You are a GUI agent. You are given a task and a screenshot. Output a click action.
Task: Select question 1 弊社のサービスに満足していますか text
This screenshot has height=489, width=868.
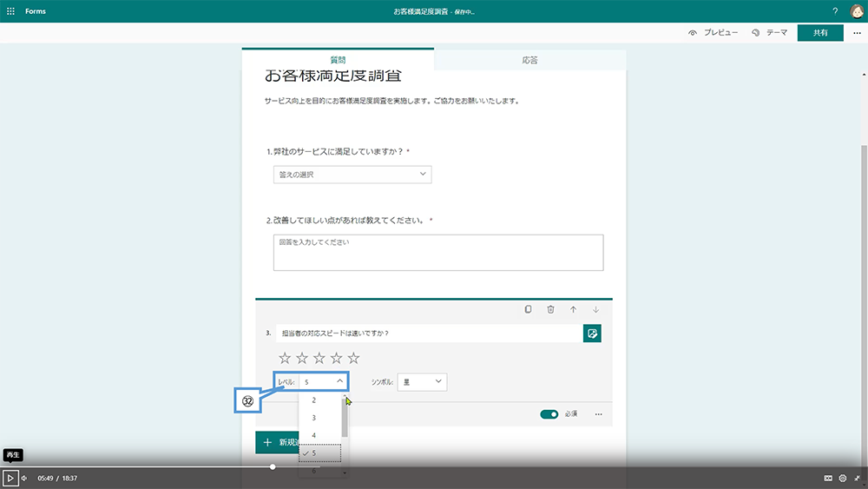tap(338, 151)
